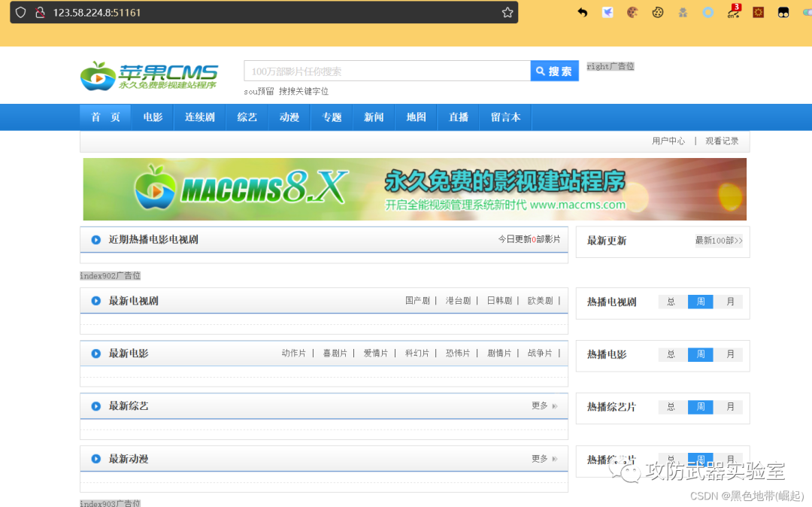
Task: Open 爱情片 category link
Action: point(376,354)
